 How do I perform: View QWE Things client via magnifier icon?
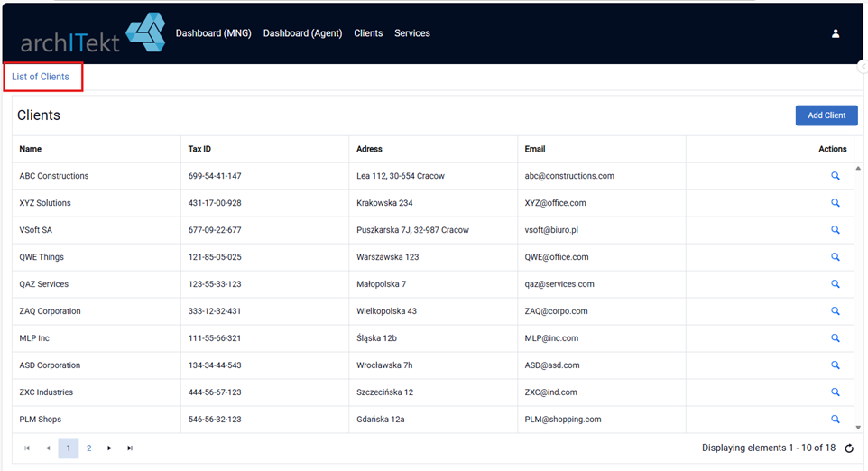[836, 257]
